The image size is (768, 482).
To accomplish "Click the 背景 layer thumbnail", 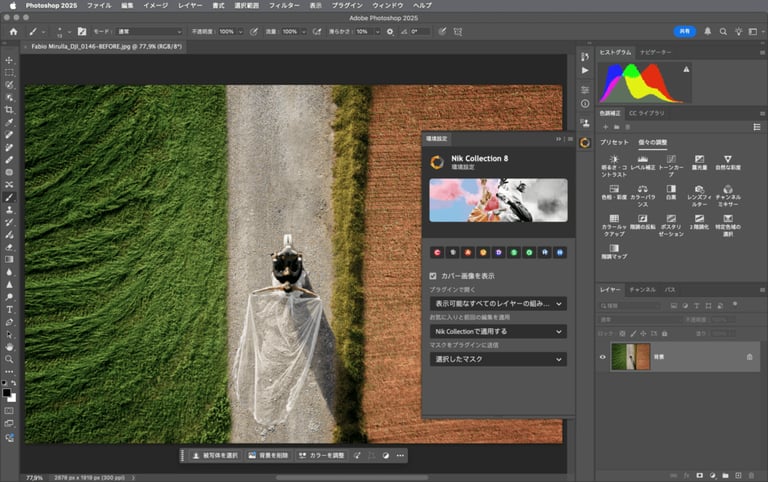I will 630,356.
